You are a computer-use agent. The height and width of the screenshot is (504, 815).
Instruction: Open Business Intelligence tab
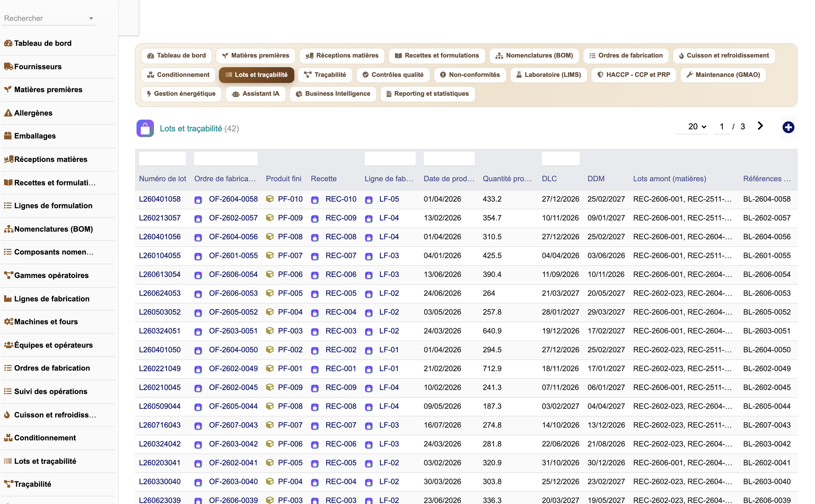333,94
